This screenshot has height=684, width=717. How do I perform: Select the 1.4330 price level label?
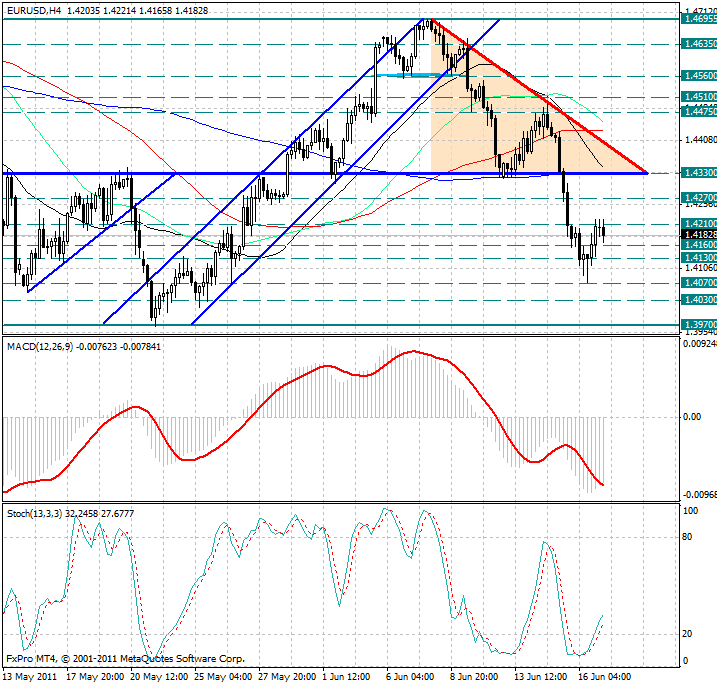(699, 172)
